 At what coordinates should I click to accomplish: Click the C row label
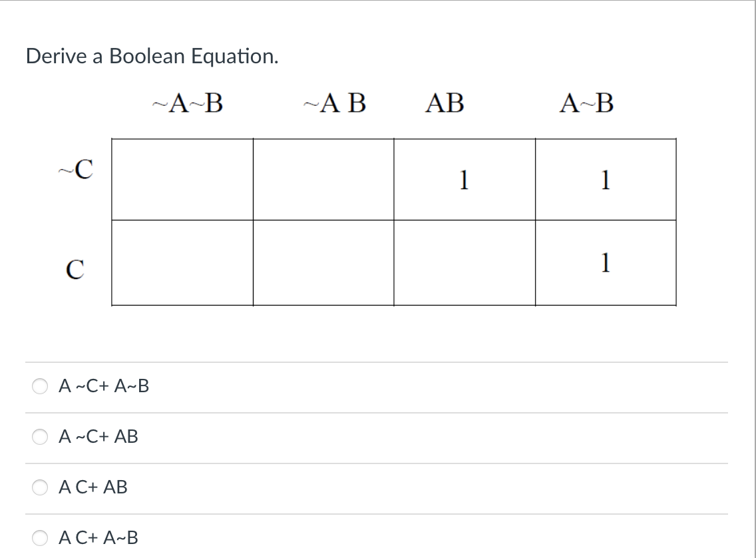click(75, 268)
